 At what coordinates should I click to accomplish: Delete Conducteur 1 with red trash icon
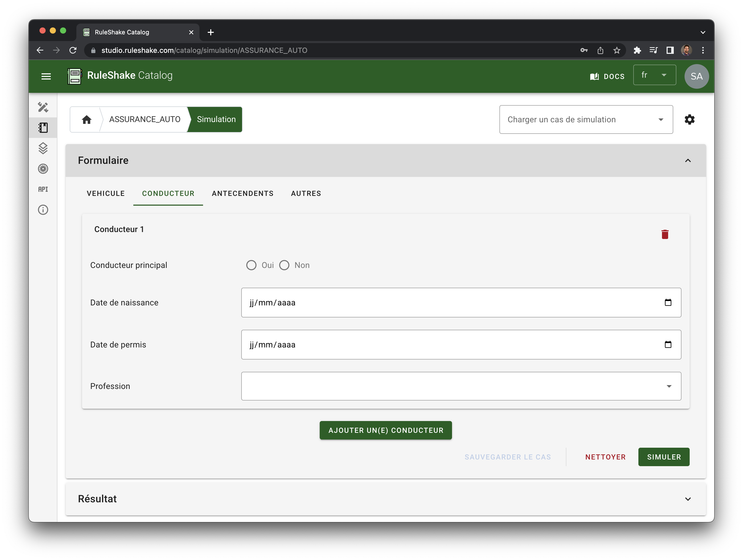(x=665, y=234)
